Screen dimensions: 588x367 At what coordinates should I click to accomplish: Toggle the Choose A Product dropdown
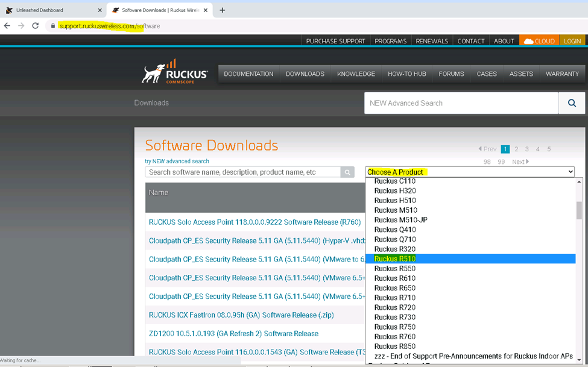pyautogui.click(x=470, y=172)
